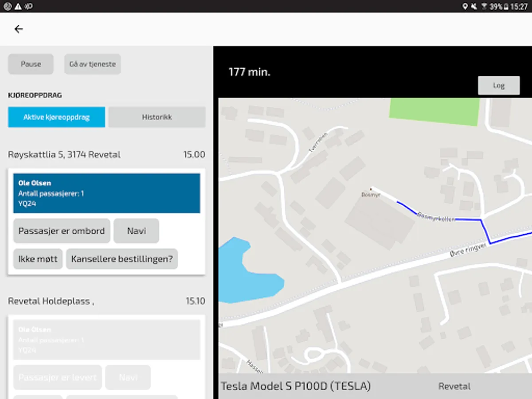Click the Øvre ringvei street label

pos(468,250)
